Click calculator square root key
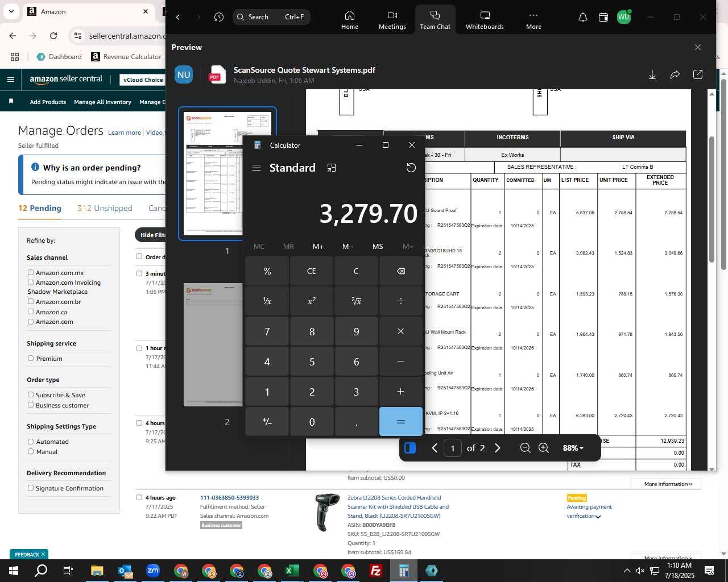 [x=356, y=301]
